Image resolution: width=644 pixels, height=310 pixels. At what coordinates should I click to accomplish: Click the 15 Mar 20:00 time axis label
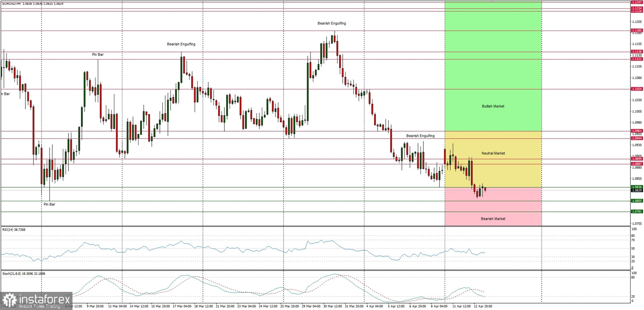pyautogui.click(x=161, y=306)
